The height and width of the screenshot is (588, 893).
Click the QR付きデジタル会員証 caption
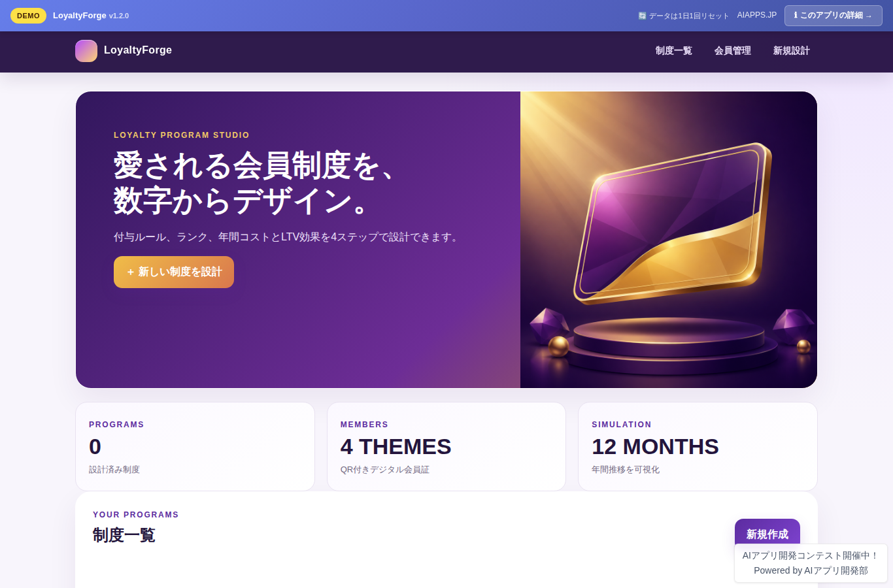(385, 470)
